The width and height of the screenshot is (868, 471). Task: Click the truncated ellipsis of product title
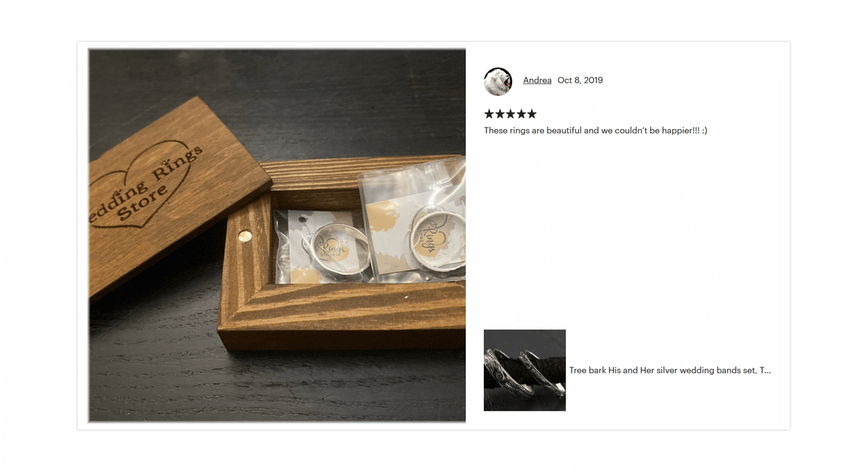(768, 371)
